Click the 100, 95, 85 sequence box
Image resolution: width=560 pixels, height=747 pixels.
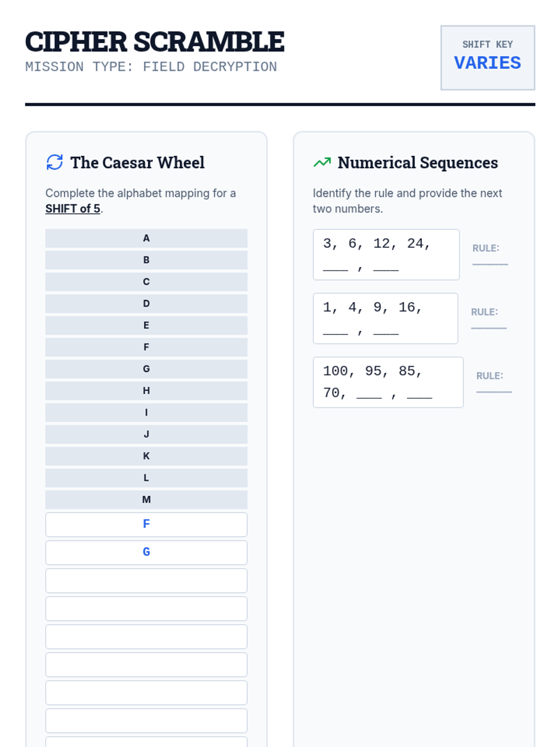coord(388,382)
